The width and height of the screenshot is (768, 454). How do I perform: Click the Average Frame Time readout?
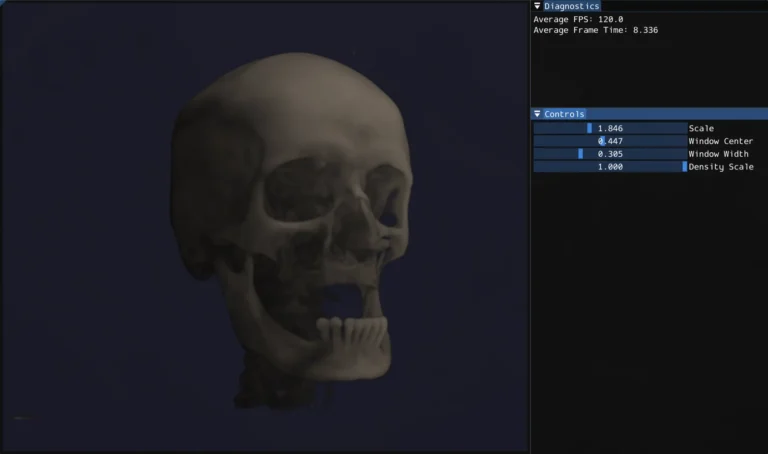(x=595, y=30)
